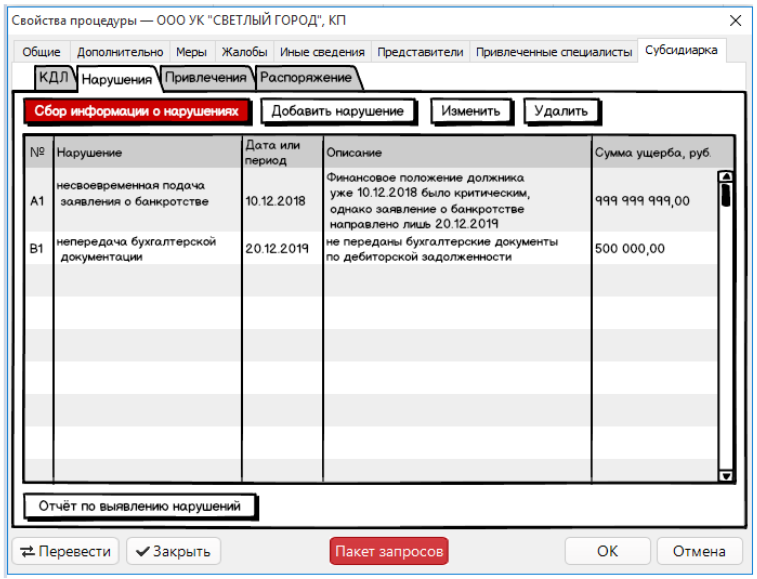
Task: Click the red Пакет запросов button
Action: coord(389,551)
